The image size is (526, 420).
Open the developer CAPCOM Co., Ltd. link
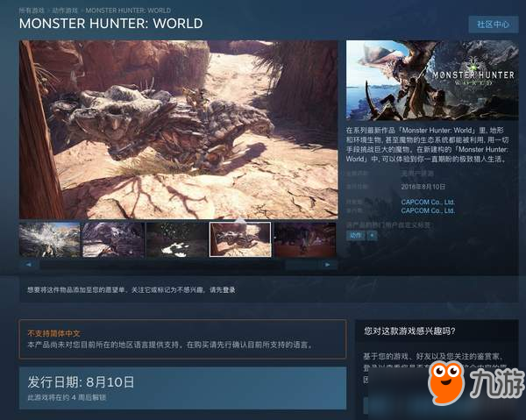(x=428, y=203)
